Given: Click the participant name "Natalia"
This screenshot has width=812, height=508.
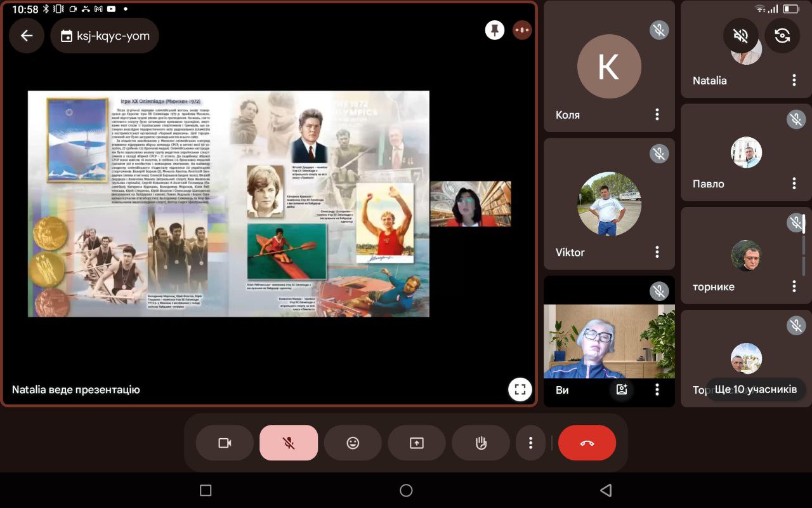Looking at the screenshot, I should [710, 81].
